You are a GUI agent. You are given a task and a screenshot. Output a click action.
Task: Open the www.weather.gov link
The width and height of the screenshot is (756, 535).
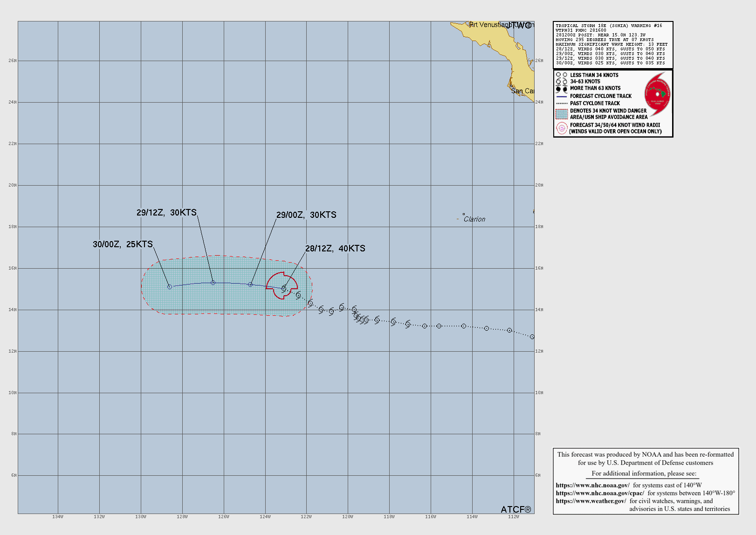(591, 501)
